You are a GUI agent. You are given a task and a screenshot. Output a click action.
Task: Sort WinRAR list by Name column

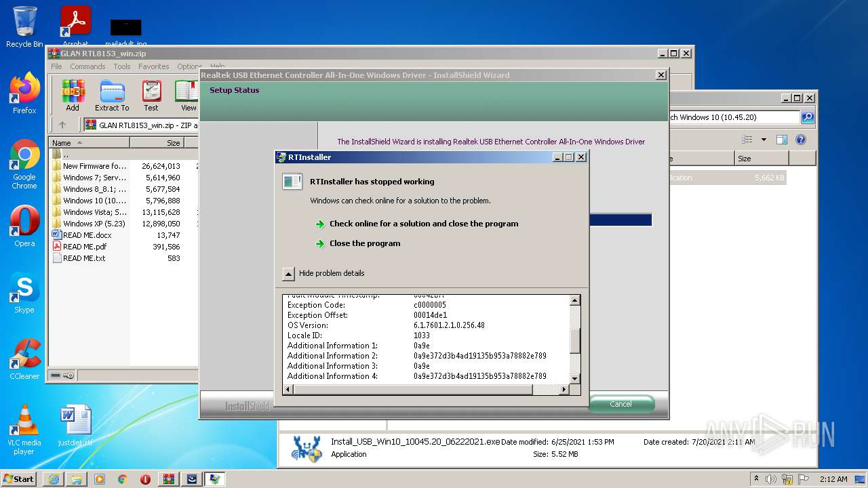pyautogui.click(x=90, y=143)
